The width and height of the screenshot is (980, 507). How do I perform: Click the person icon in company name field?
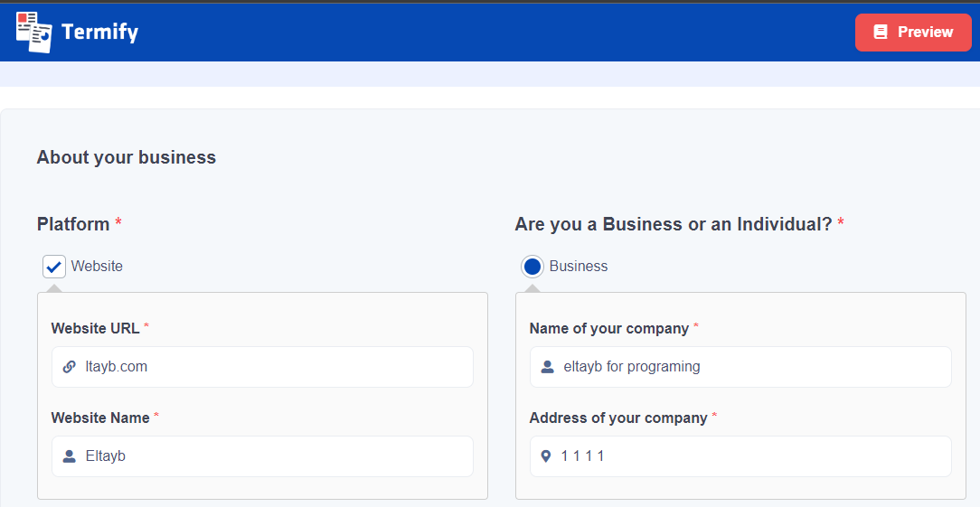[x=547, y=367]
